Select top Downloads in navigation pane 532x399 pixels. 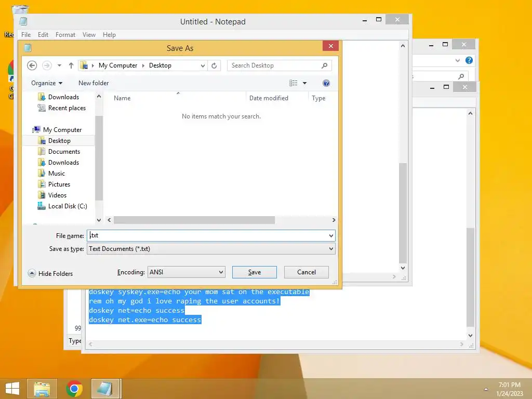63,97
